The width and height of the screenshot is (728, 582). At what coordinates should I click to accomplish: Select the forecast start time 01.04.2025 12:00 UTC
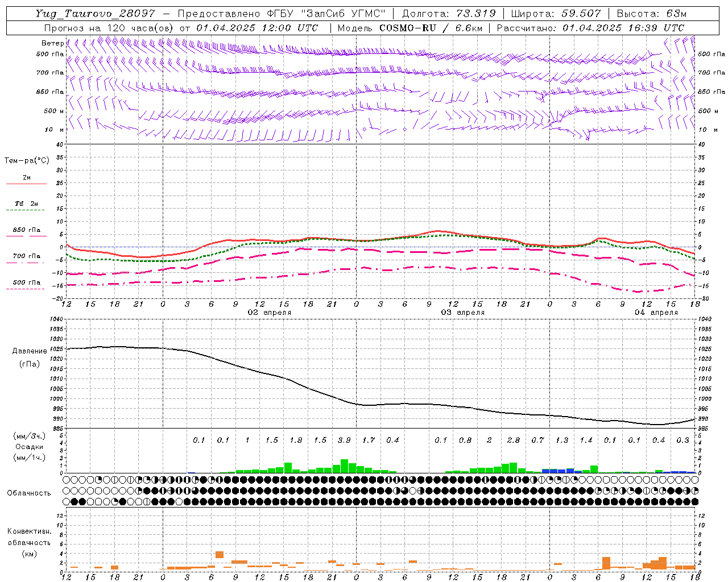click(x=257, y=28)
